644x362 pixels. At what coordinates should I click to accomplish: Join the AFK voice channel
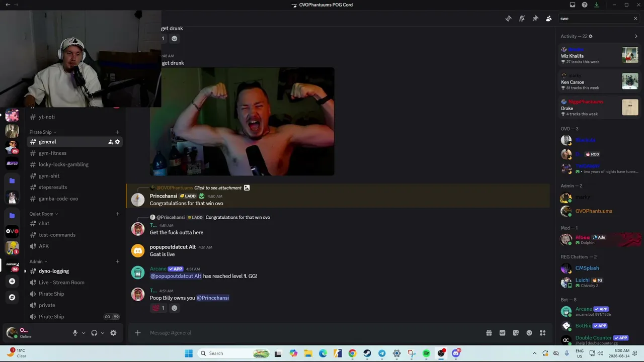(75, 246)
